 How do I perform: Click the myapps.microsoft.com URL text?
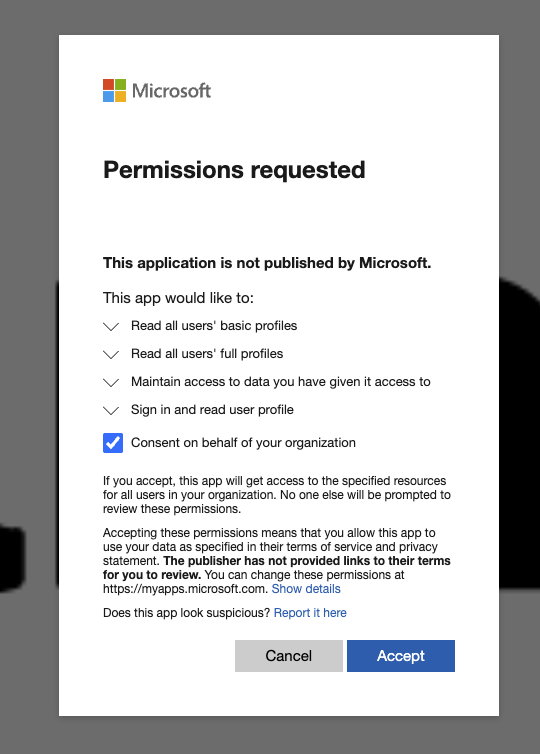coord(186,589)
